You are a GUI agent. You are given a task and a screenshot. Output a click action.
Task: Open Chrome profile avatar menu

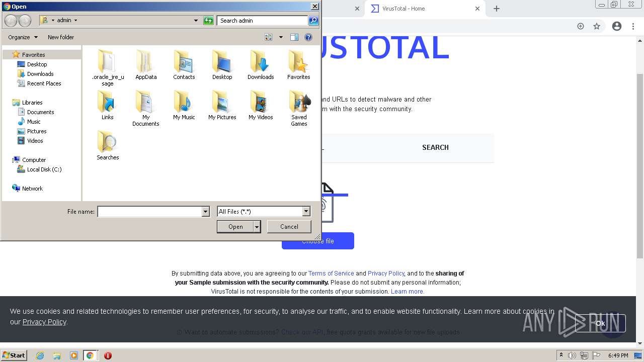(617, 26)
